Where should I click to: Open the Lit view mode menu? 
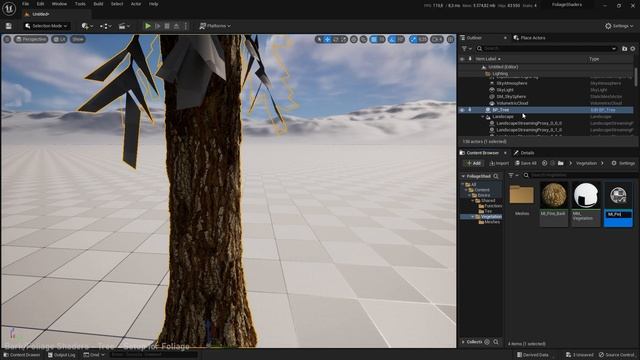(60, 40)
